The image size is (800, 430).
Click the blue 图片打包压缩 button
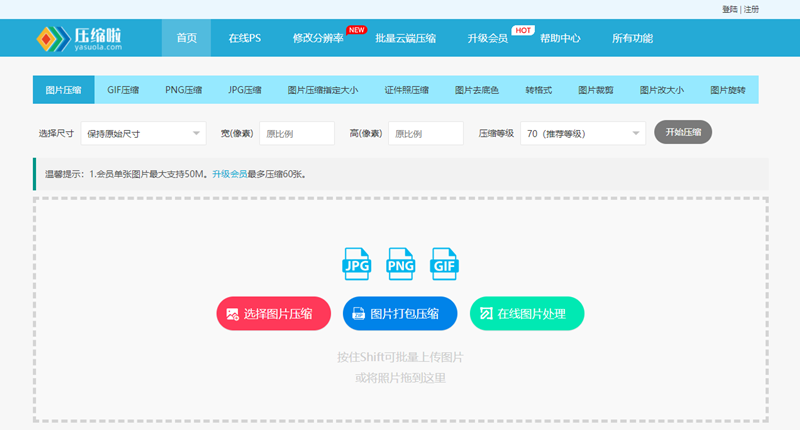[x=400, y=313]
